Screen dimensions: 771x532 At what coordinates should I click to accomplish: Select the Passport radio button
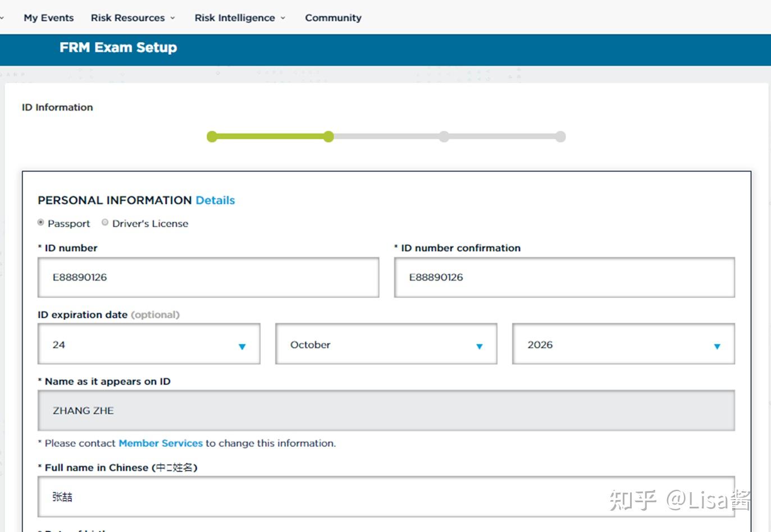pos(41,223)
